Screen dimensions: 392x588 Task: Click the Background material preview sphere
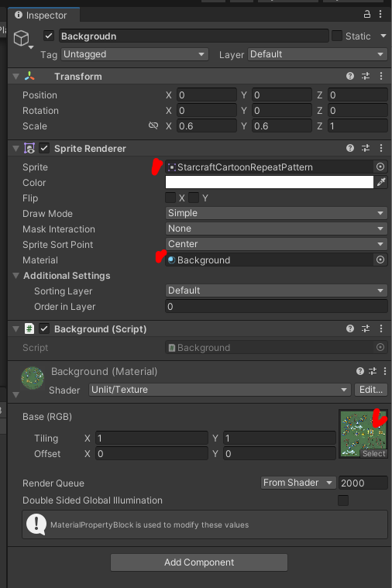[x=33, y=378]
